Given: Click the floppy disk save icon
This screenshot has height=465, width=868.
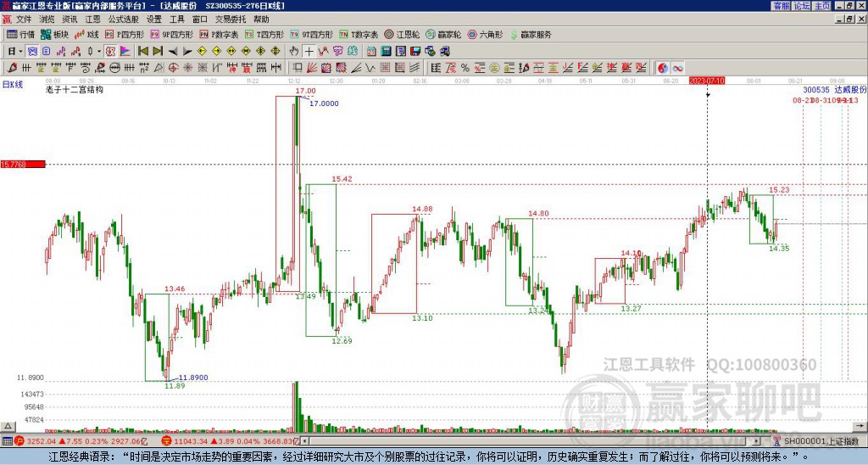Looking at the screenshot, I should click(x=415, y=52).
